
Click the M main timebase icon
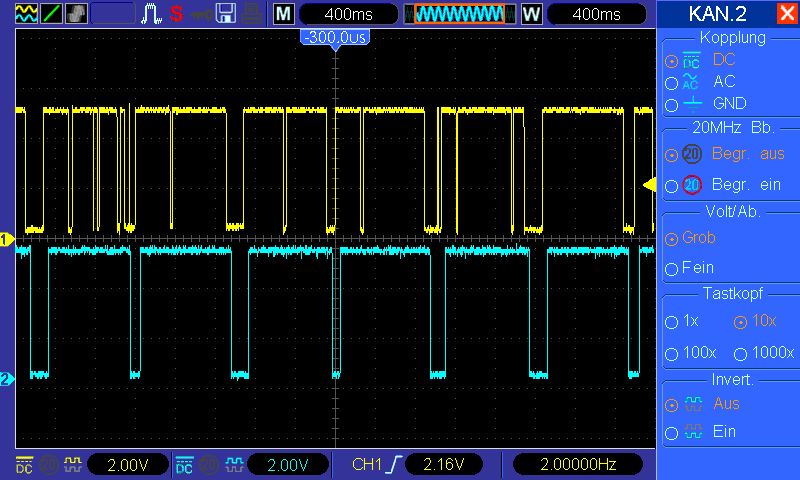click(x=284, y=14)
